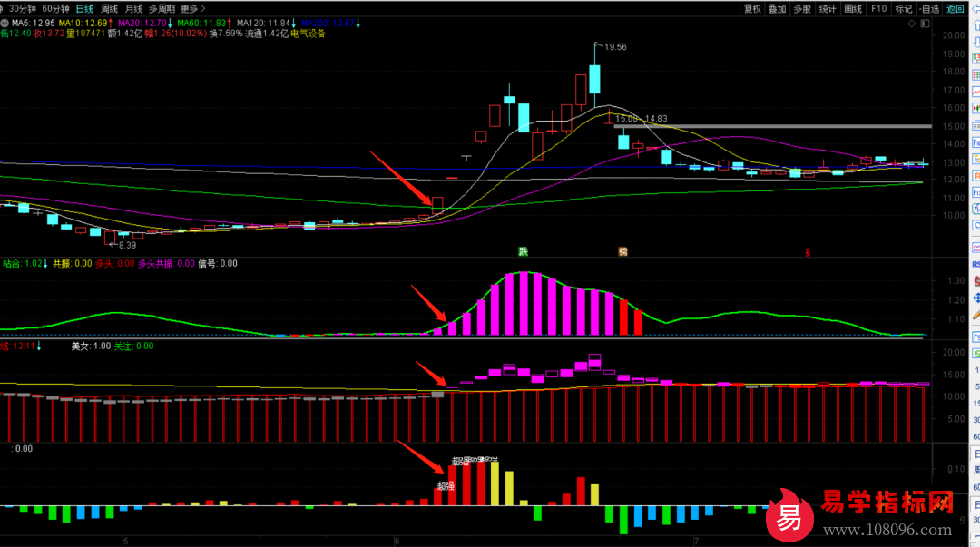This screenshot has width=980, height=547.
Task: Click the 量107471 volume value
Action: tap(85, 34)
